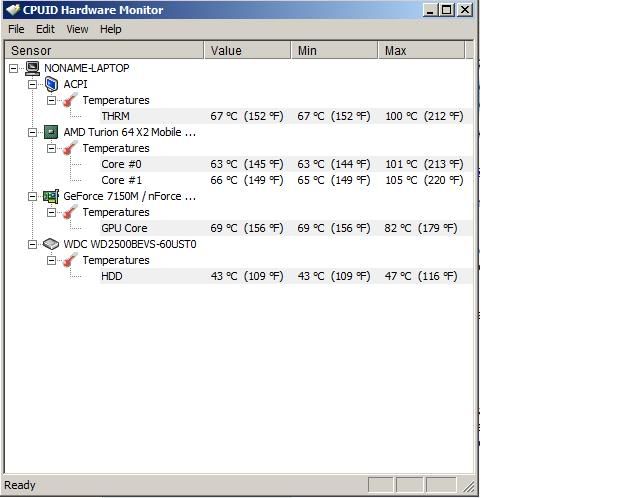Close the Hardware Monitor window
Image resolution: width=640 pixels, height=498 pixels.
(x=464, y=10)
